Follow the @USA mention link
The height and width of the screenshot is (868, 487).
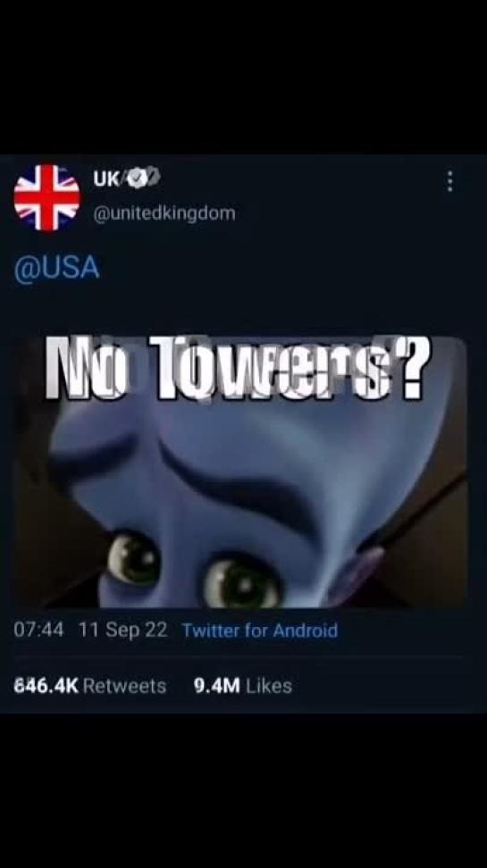click(56, 268)
